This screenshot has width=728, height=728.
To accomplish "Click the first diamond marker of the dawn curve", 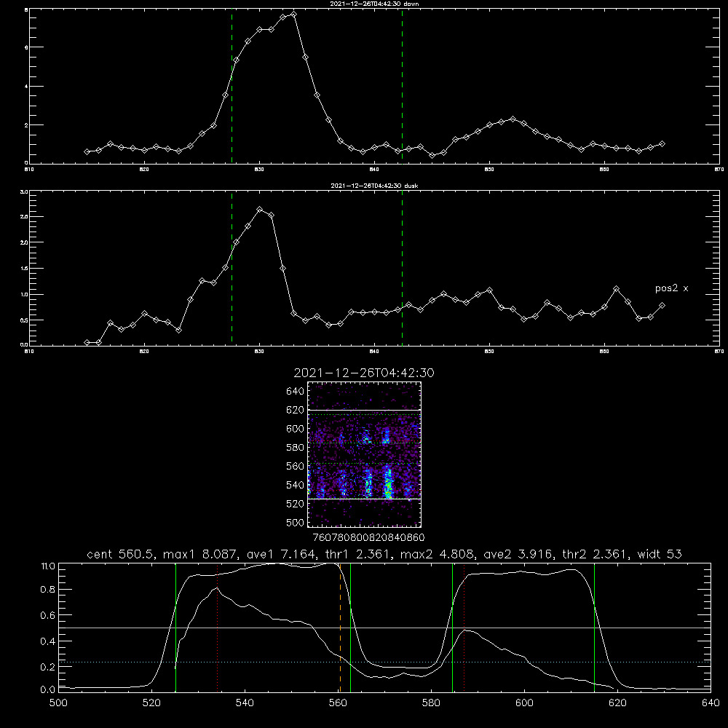I will (87, 152).
